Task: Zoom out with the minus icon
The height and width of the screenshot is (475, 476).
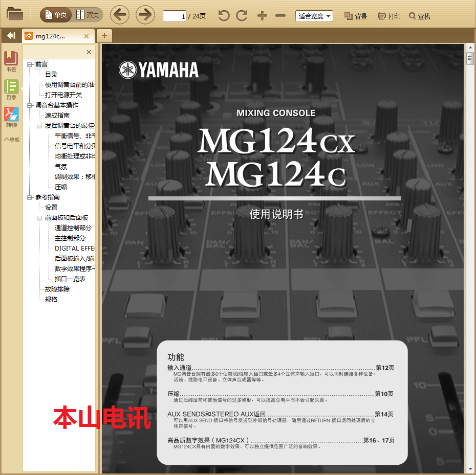Action: coord(280,16)
